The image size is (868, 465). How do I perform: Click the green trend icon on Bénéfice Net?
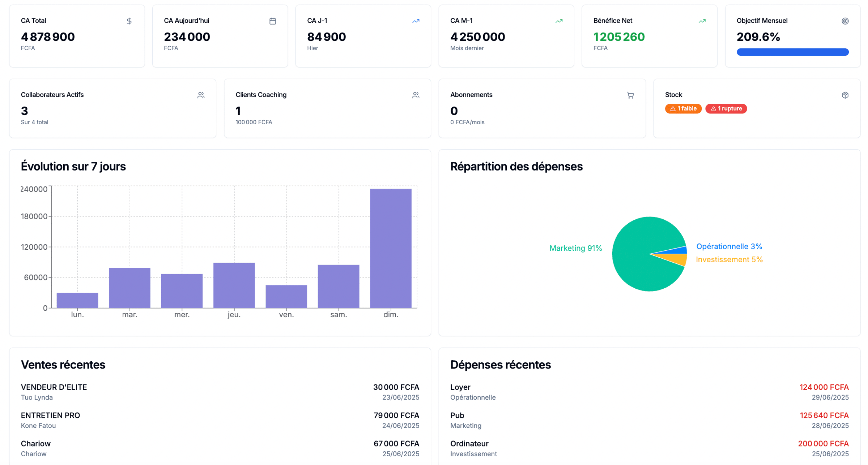point(702,21)
